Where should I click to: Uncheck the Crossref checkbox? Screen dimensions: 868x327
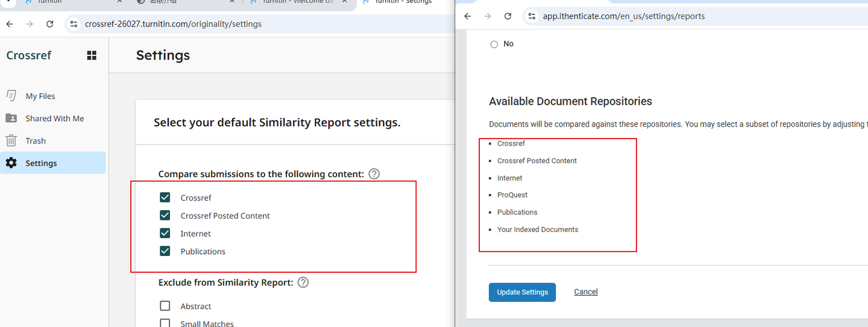[165, 198]
